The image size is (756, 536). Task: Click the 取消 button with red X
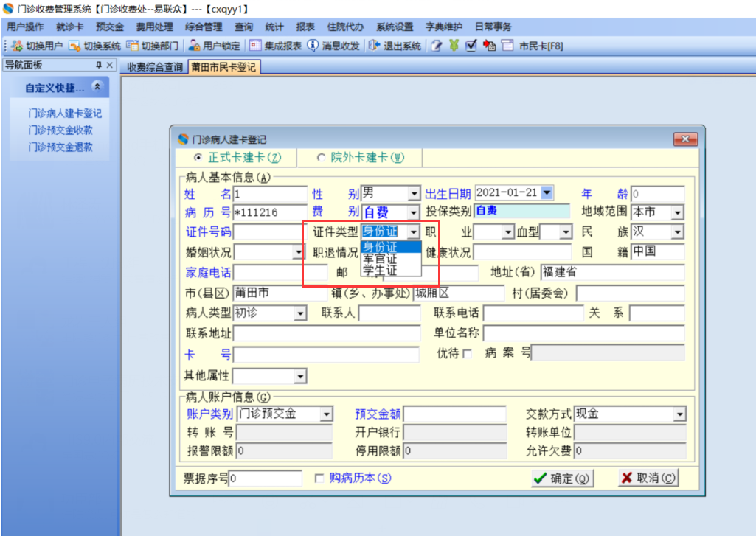pyautogui.click(x=648, y=478)
